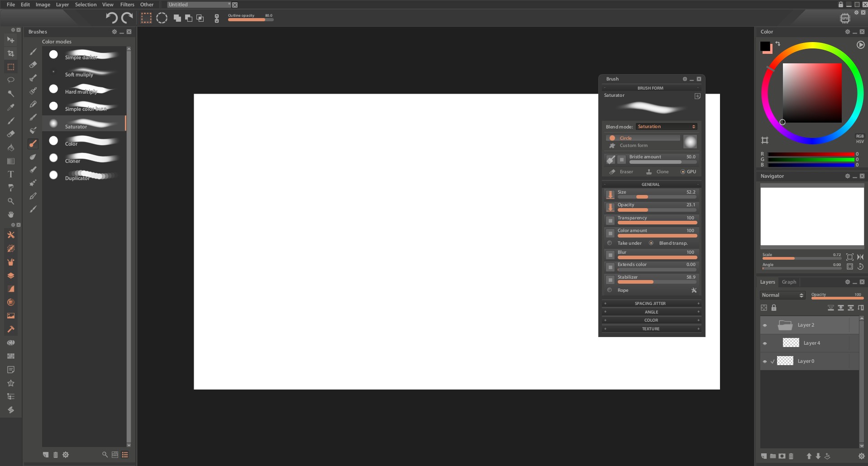This screenshot has height=466, width=868.
Task: Switch the brush list to list view
Action: click(125, 455)
